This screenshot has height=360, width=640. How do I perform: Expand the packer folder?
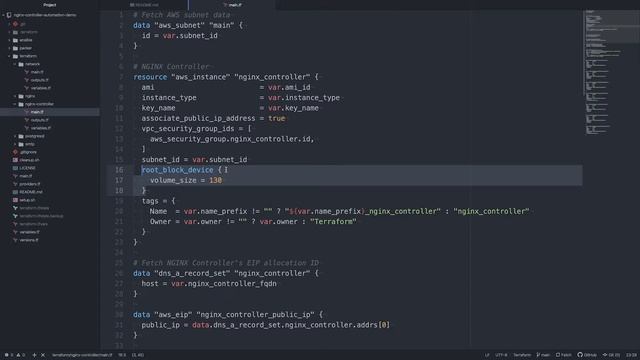click(x=9, y=48)
